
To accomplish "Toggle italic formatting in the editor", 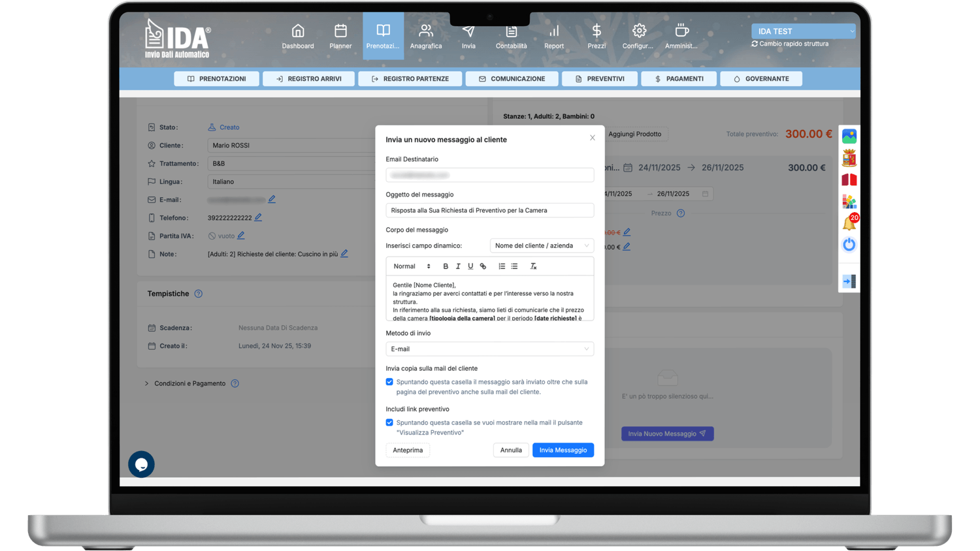I will pos(458,266).
